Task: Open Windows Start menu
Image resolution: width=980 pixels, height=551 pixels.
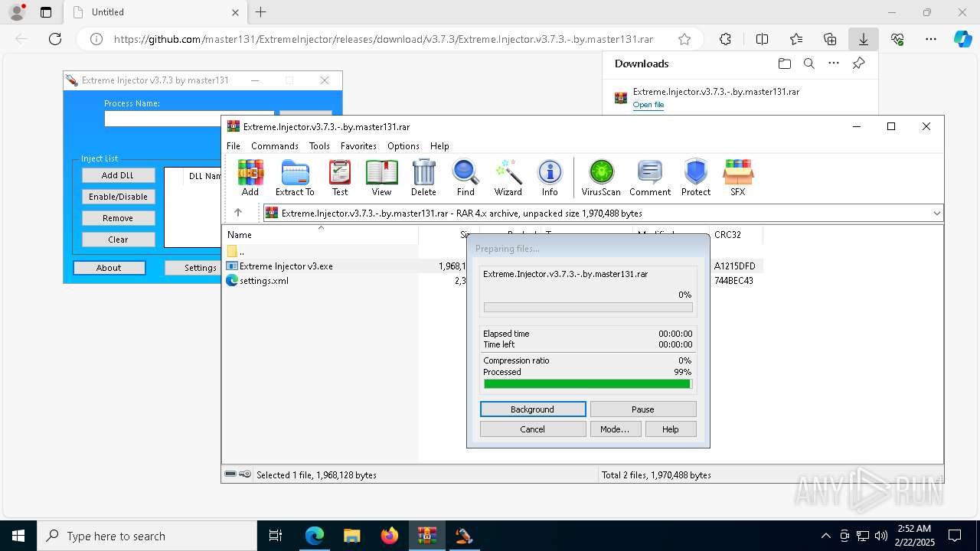Action: (18, 536)
